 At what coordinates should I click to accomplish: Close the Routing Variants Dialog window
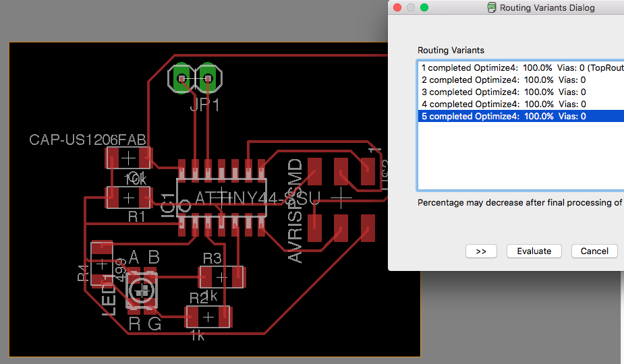pyautogui.click(x=397, y=7)
